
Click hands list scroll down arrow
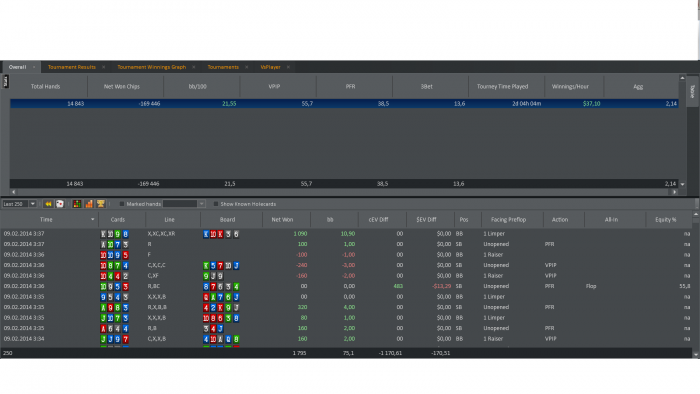(x=696, y=355)
